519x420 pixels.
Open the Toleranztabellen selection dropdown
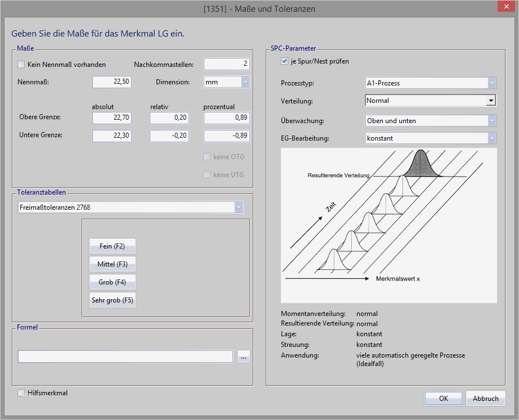pos(239,207)
